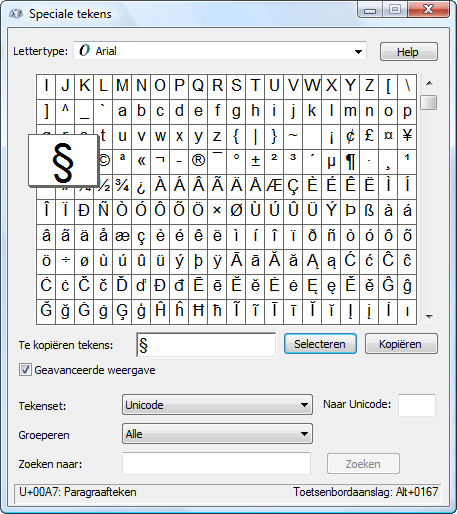This screenshot has width=457, height=514.
Task: Select the registered ® symbol cell
Action: pyautogui.click(x=198, y=162)
